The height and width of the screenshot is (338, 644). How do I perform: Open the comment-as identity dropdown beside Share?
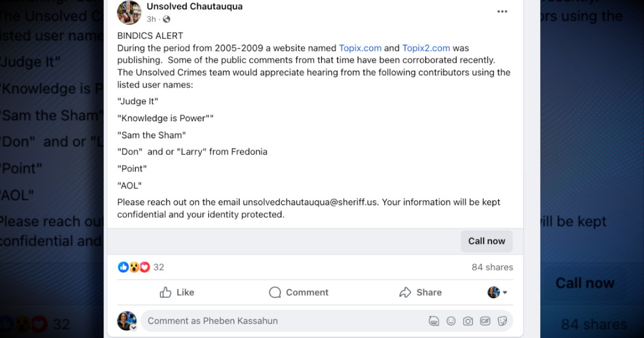click(497, 292)
